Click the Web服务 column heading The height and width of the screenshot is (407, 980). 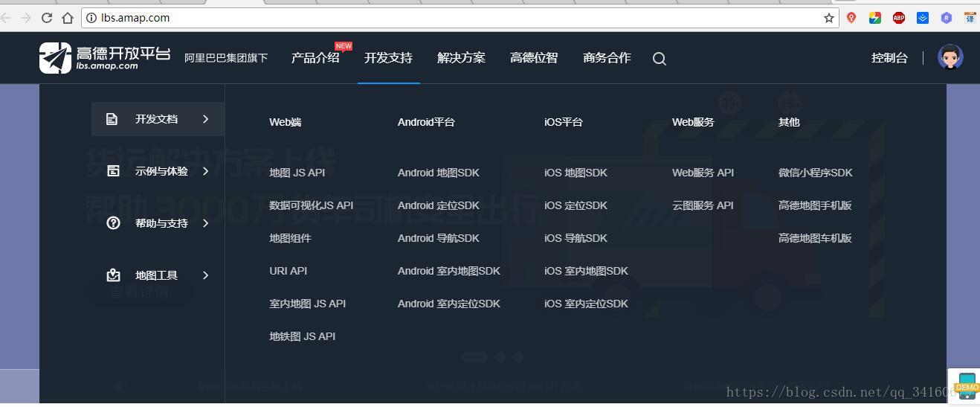[693, 122]
